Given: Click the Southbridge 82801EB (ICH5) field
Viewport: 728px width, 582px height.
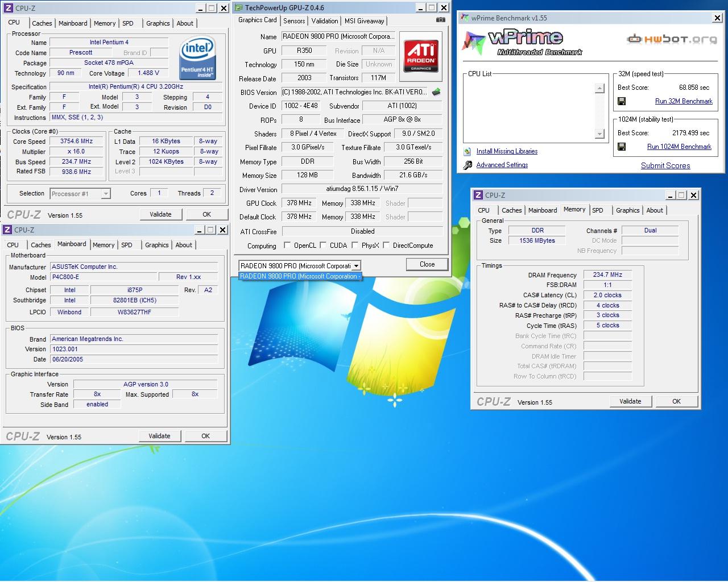Looking at the screenshot, I should pyautogui.click(x=134, y=300).
